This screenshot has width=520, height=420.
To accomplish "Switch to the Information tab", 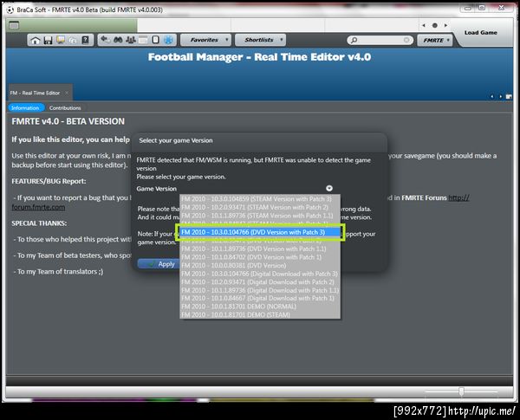I will tap(25, 108).
